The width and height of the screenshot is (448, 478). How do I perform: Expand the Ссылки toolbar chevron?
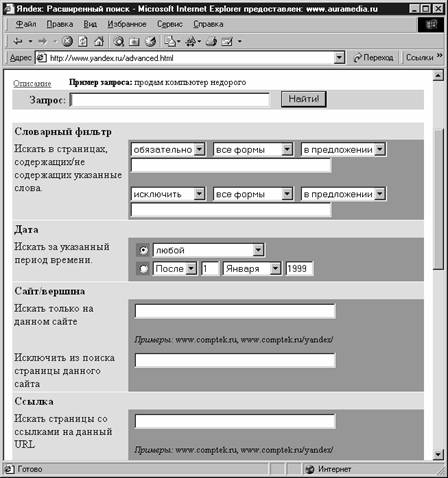click(439, 55)
